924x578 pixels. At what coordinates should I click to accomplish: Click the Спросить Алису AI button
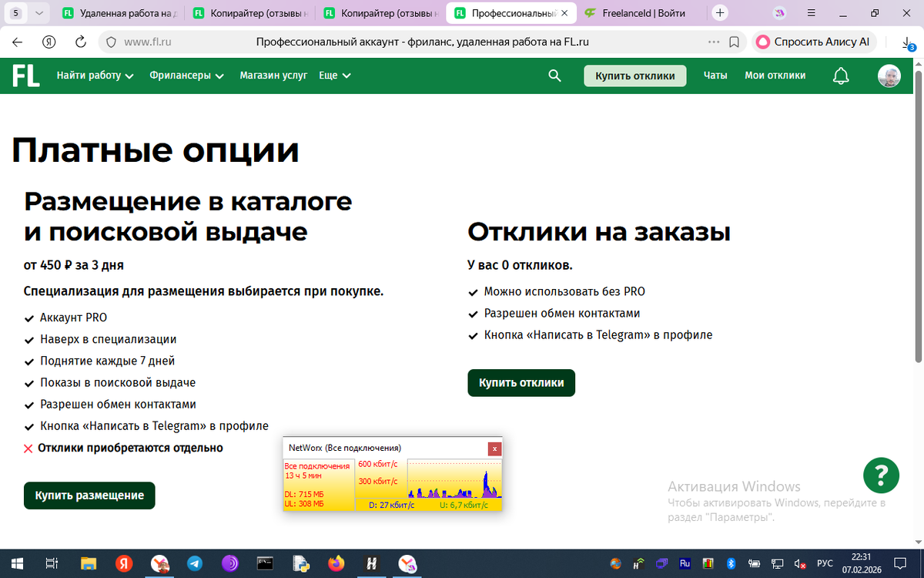(x=814, y=42)
